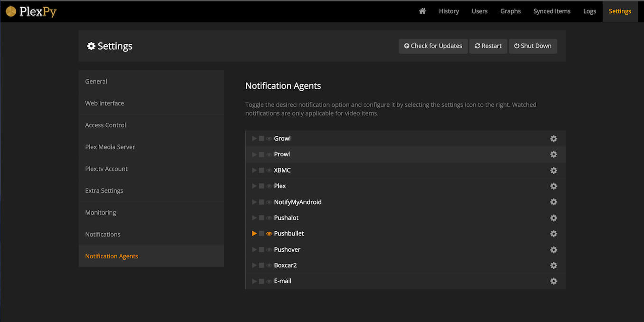The image size is (644, 322).
Task: Select Plex Media Server settings section
Action: (x=110, y=147)
